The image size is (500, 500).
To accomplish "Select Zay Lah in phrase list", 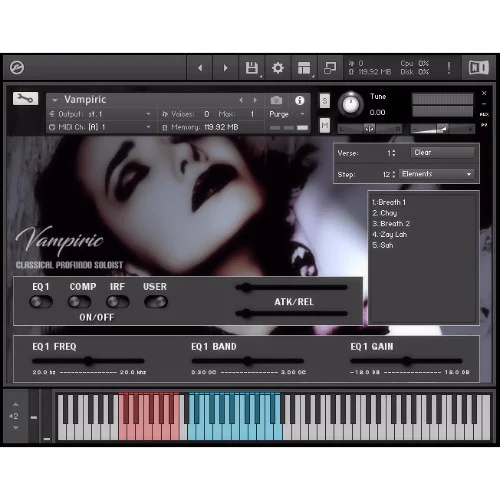I will (390, 235).
